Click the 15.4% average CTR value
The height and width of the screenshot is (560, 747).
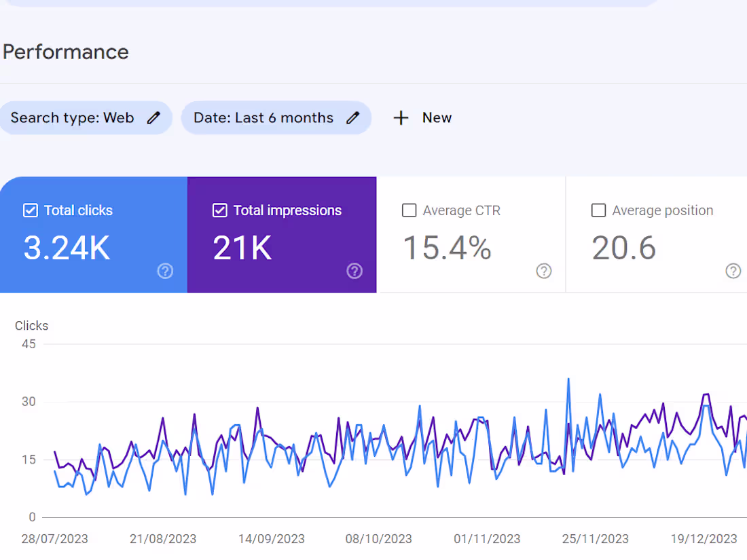tap(447, 248)
